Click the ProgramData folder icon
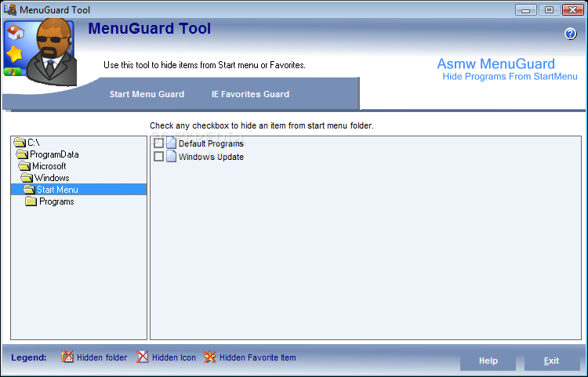This screenshot has height=377, width=588. pyautogui.click(x=22, y=154)
